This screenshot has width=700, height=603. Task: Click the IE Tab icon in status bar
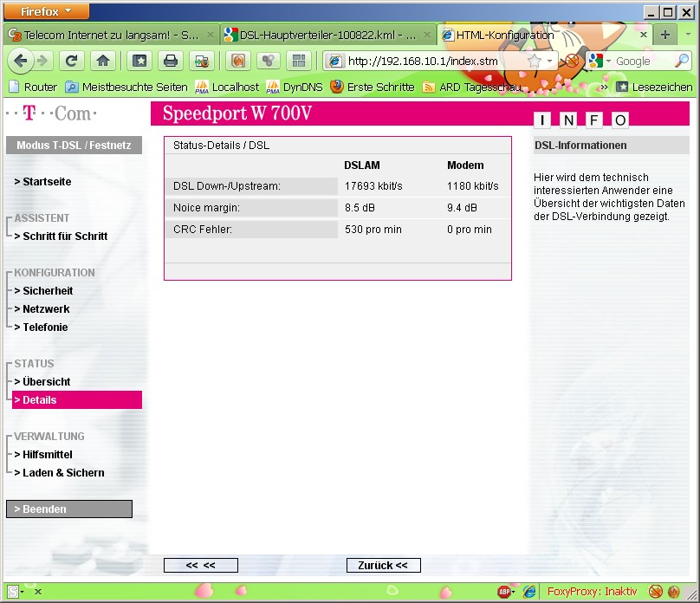(529, 592)
